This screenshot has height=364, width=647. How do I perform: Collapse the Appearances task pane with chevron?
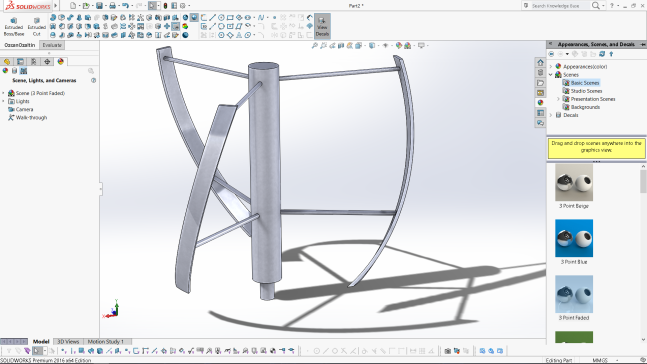click(550, 44)
